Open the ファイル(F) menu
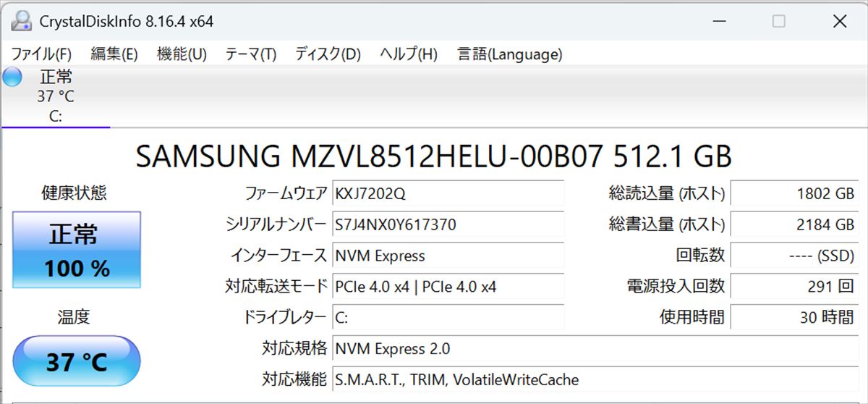This screenshot has width=868, height=404. 41,54
